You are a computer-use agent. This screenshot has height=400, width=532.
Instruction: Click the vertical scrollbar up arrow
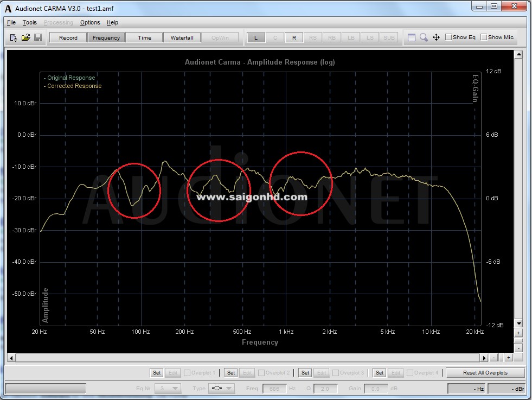pos(518,54)
